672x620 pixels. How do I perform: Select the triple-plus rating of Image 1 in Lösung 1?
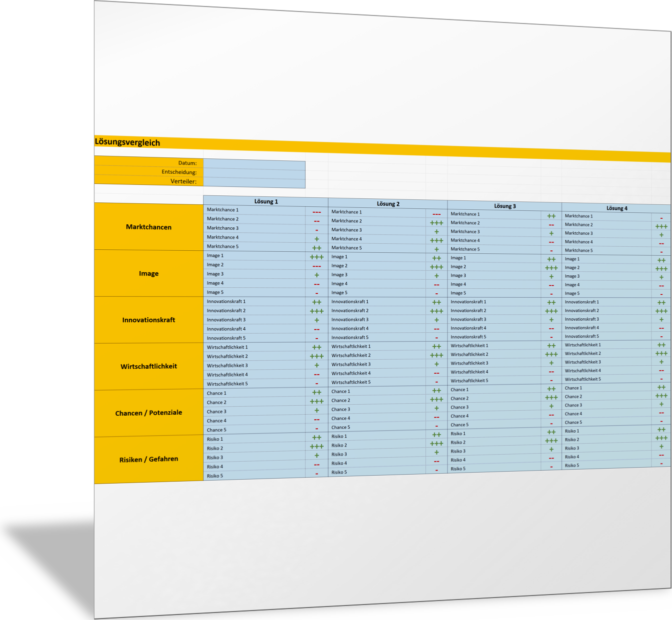click(x=316, y=257)
